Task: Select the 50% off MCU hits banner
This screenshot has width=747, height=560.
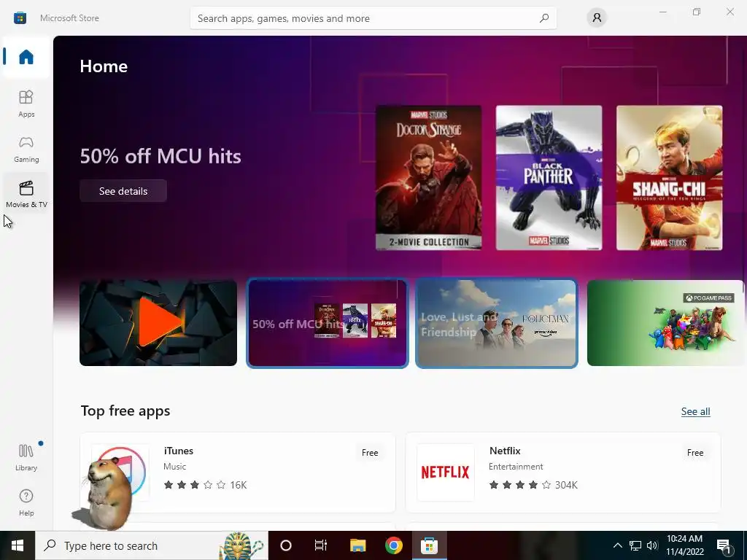Action: (x=328, y=323)
